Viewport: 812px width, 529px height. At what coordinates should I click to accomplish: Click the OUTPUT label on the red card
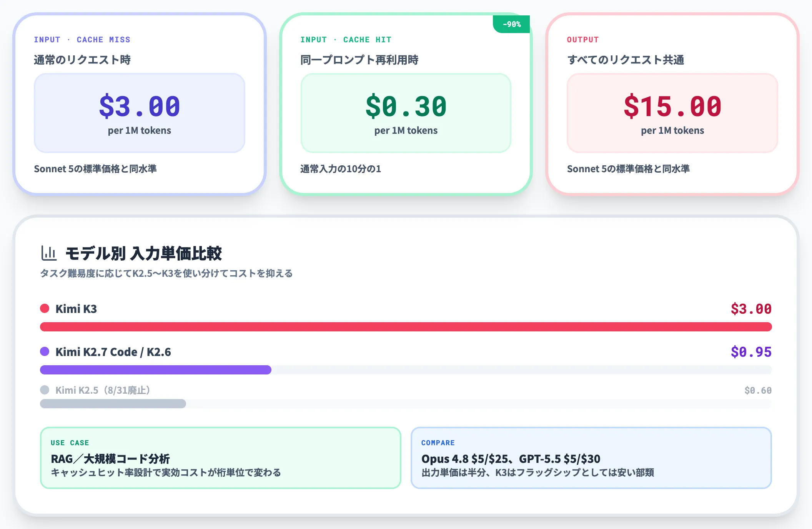click(x=583, y=40)
